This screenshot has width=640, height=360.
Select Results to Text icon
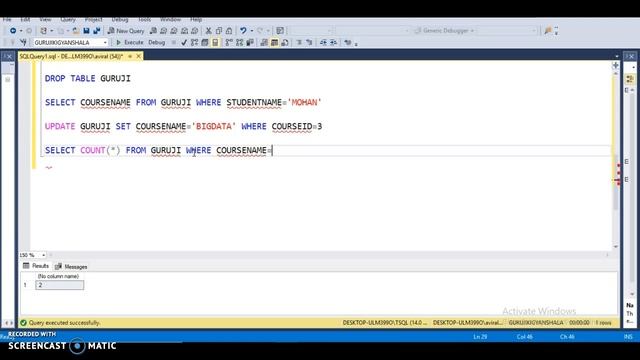(264, 42)
